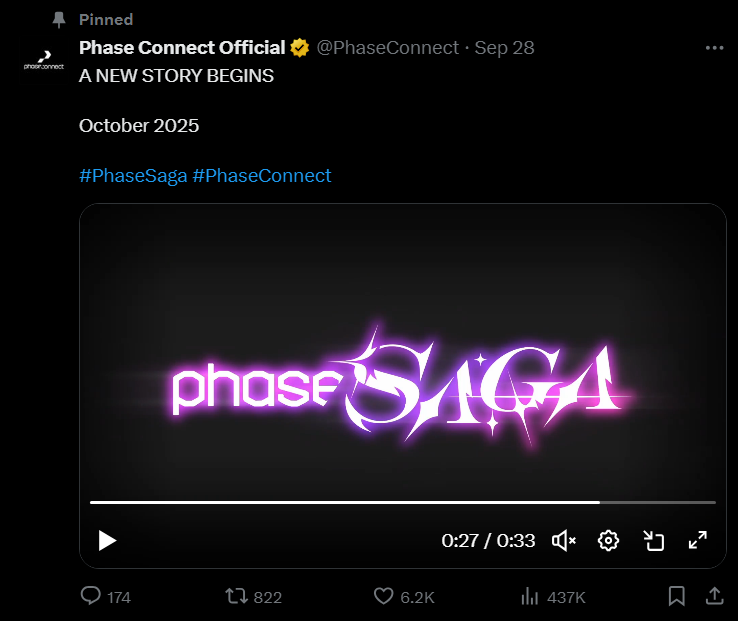This screenshot has height=621, width=738.
Task: Repost this post with 822 reposts
Action: coord(237,597)
